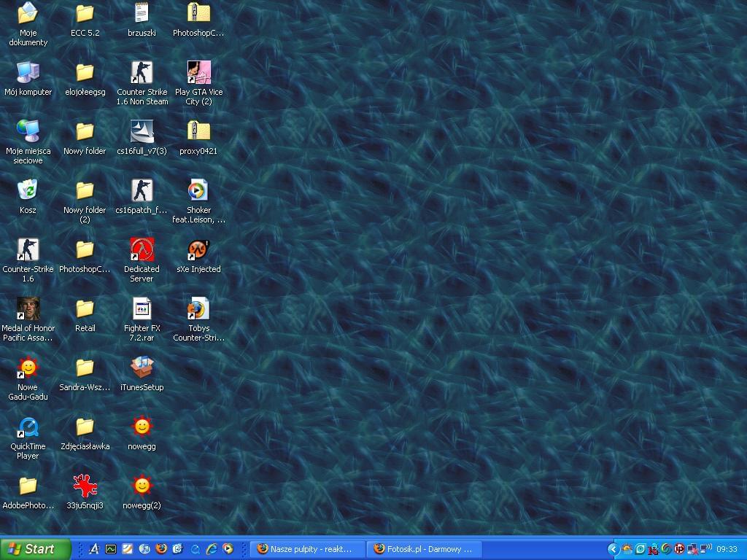Expand hidden system tray icons arrow
The image size is (747, 560).
point(614,550)
